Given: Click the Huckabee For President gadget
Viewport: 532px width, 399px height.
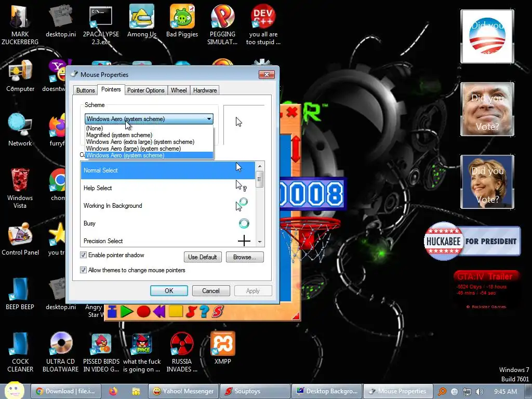Looking at the screenshot, I should 472,241.
